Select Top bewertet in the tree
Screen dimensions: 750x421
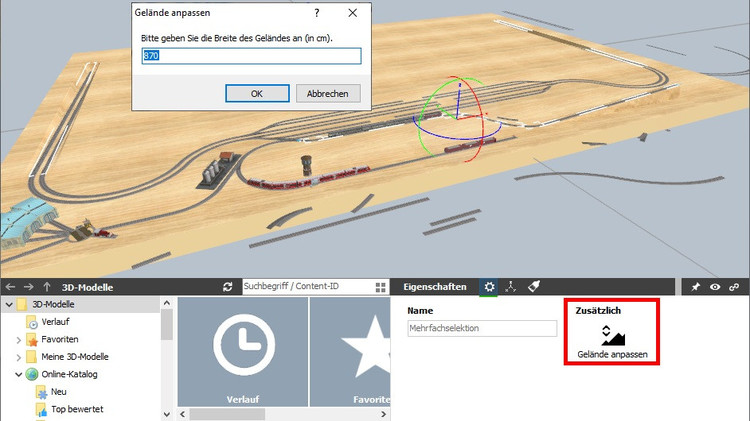click(x=77, y=409)
